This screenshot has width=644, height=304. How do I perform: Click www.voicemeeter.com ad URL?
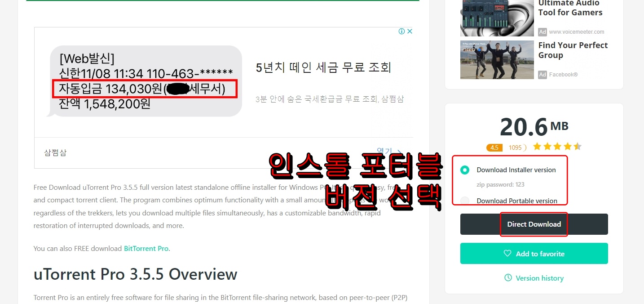577,32
